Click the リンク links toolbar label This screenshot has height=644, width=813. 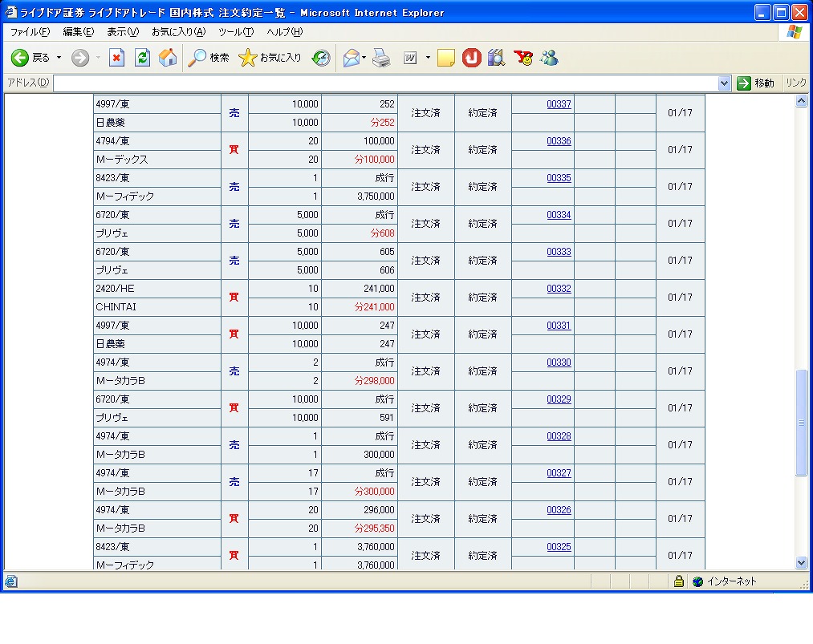point(795,83)
